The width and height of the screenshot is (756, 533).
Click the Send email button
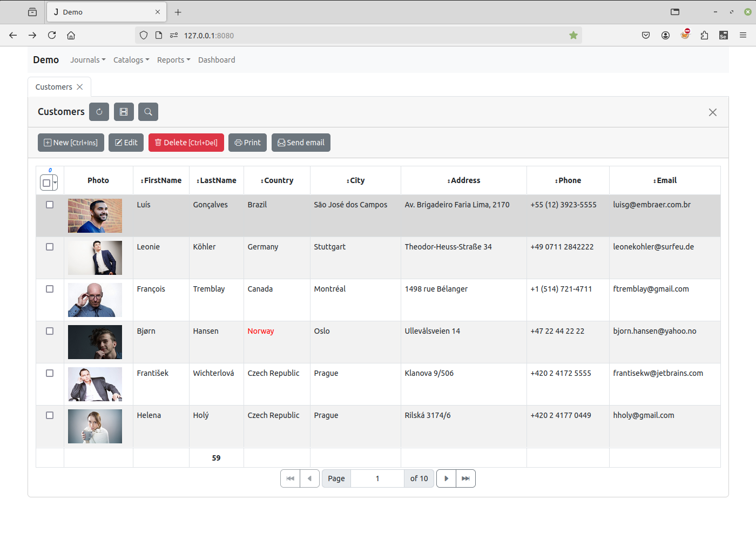(x=301, y=143)
